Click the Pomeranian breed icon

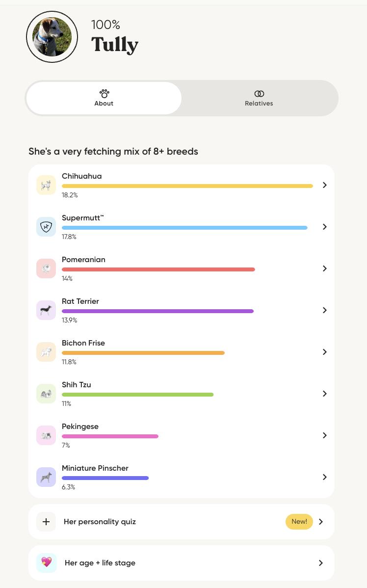click(46, 268)
